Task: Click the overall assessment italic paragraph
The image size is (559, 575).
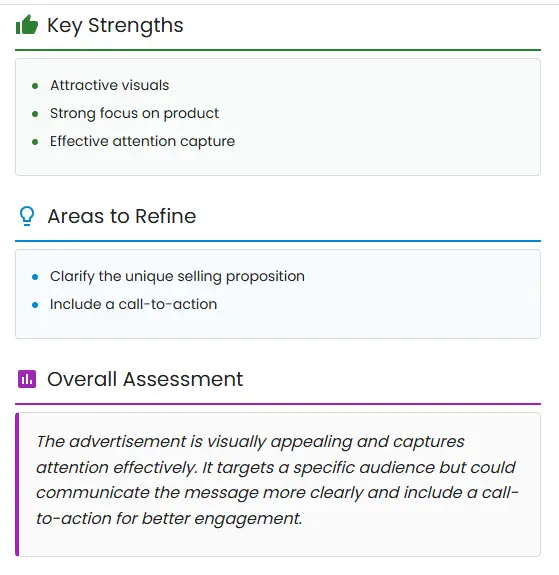Action: point(277,480)
